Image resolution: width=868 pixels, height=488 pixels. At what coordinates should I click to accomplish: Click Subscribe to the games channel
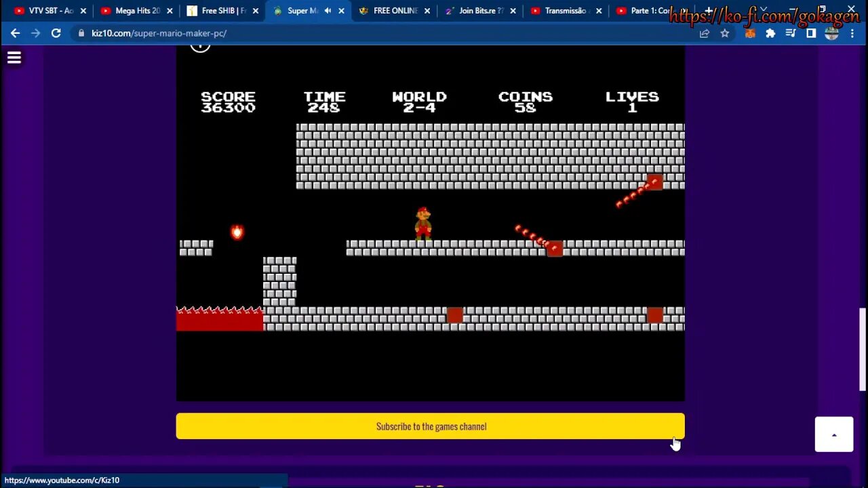(431, 426)
